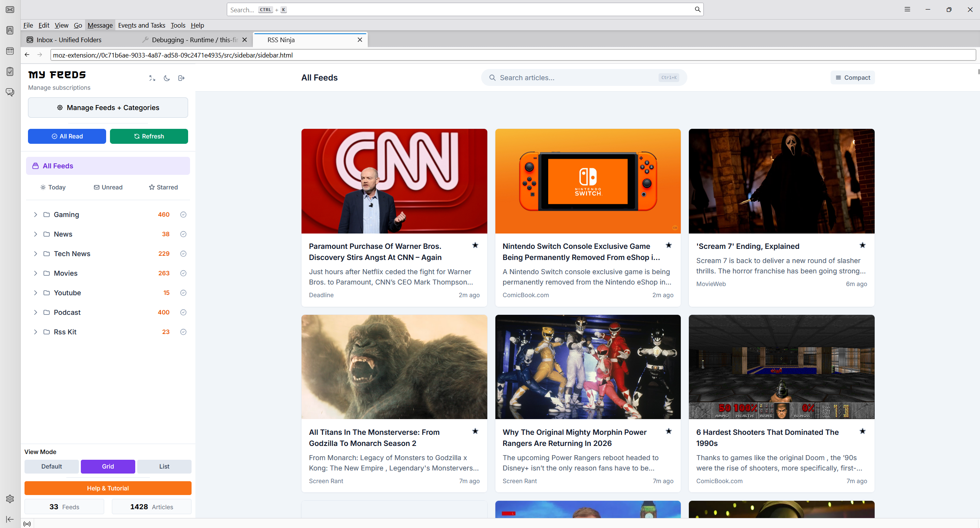Open the Events and Tasks menu
This screenshot has width=980, height=528.
[141, 25]
